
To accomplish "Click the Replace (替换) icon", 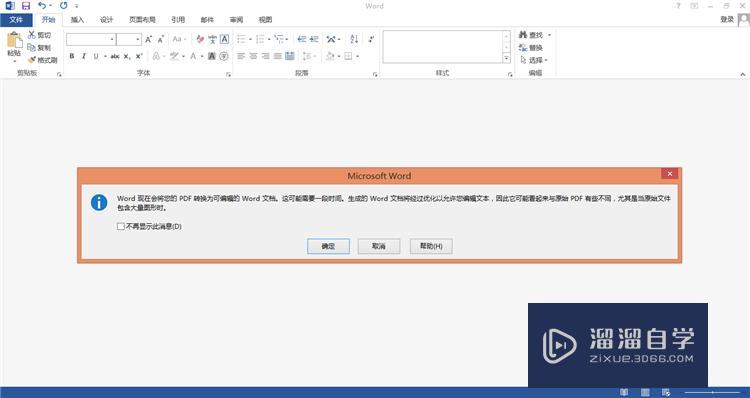I will pos(523,47).
